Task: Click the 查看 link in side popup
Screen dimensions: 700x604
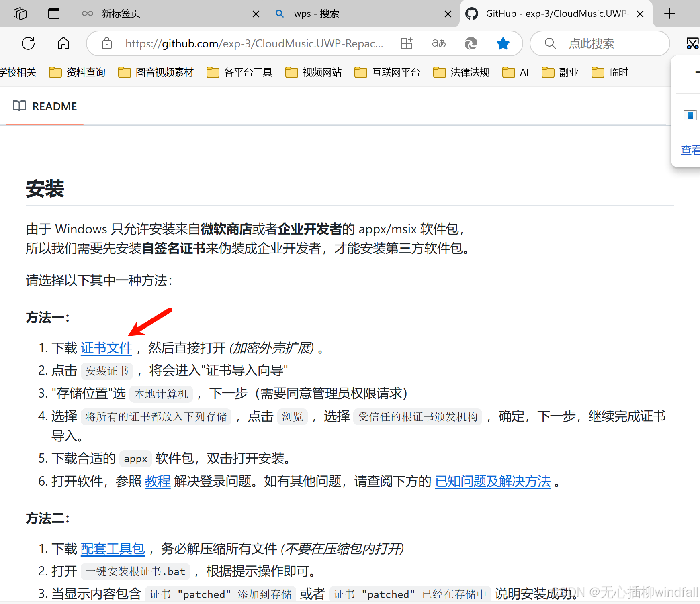Action: (690, 150)
